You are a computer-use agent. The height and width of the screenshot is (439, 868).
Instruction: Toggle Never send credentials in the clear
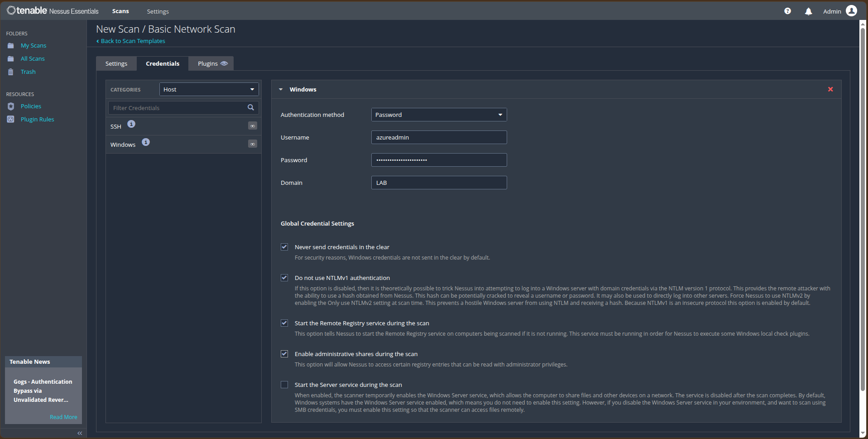284,247
